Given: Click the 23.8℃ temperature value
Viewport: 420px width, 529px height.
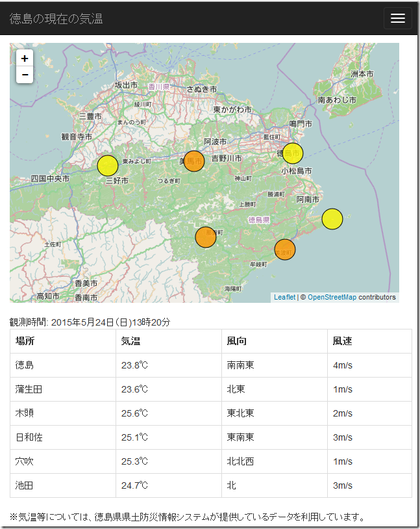Looking at the screenshot, I should coord(134,365).
